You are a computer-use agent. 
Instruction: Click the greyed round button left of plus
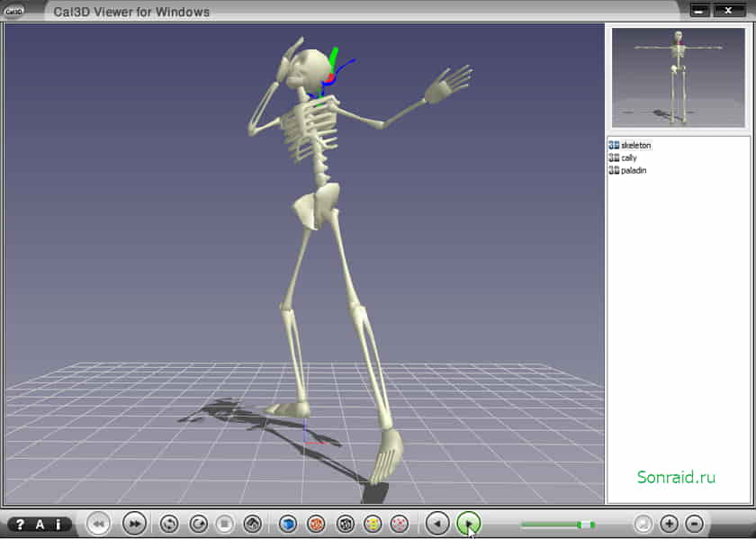(x=643, y=524)
